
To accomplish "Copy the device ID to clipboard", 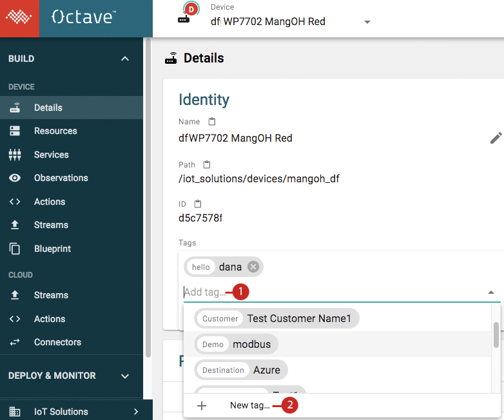I will [198, 204].
